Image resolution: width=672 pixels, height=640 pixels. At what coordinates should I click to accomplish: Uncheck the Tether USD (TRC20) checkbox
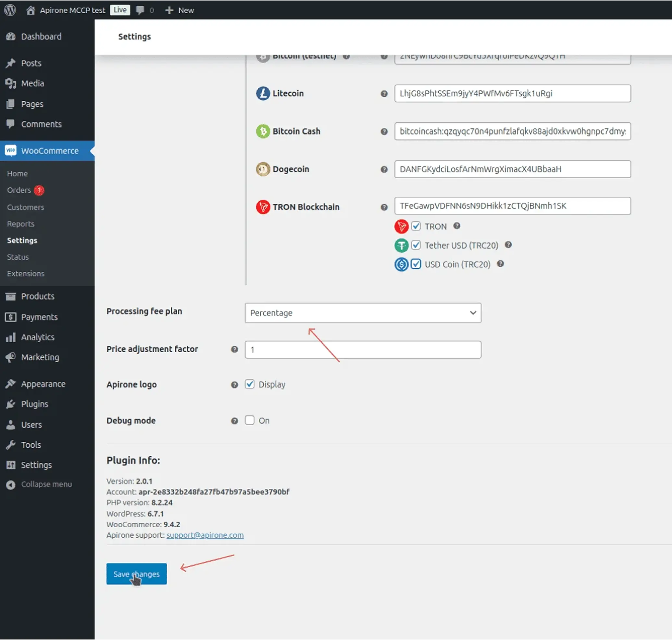416,245
